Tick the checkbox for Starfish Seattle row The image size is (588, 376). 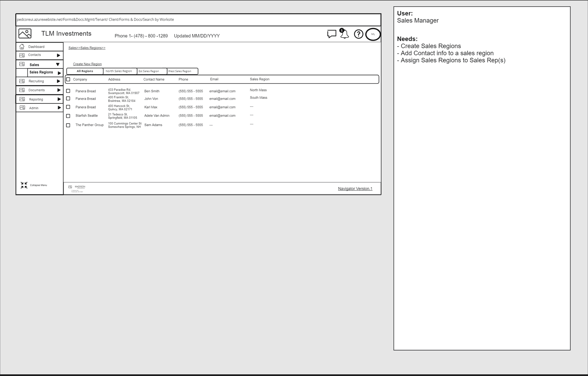point(68,116)
